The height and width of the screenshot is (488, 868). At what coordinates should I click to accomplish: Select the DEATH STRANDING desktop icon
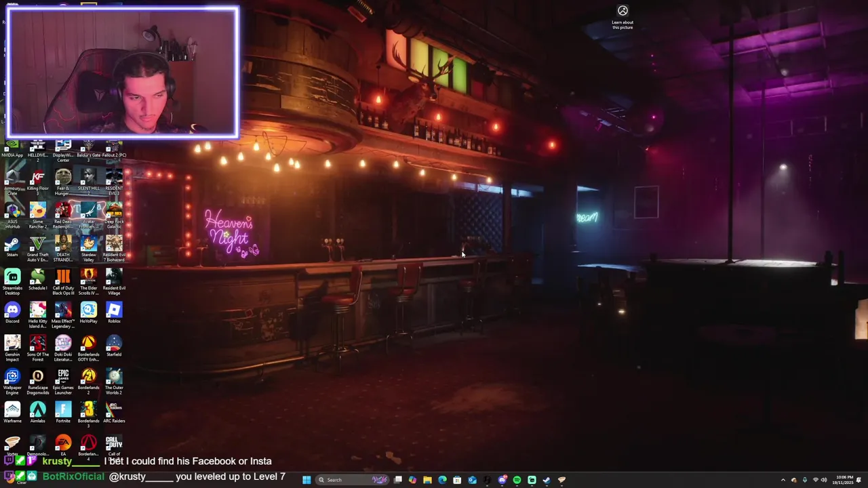point(63,248)
